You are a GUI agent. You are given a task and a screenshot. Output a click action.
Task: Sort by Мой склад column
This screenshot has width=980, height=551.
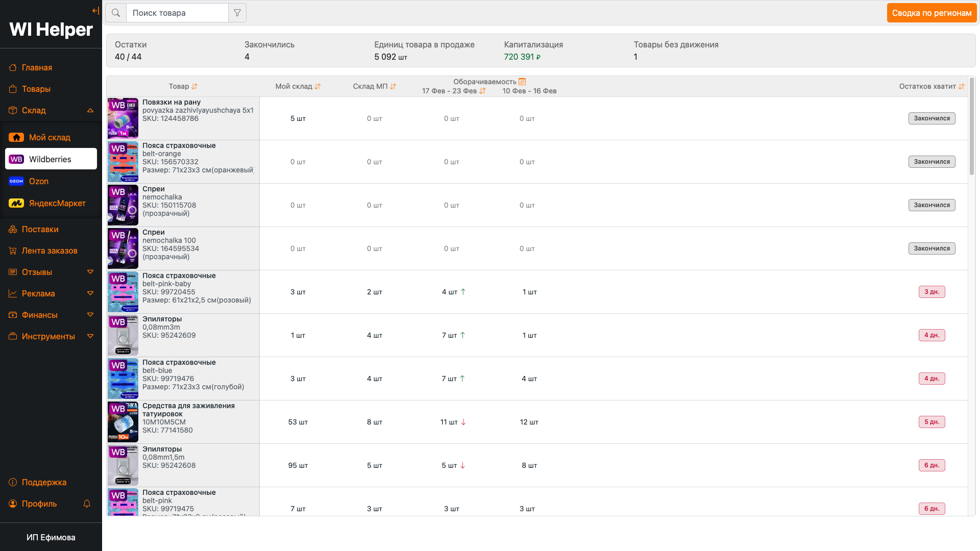coord(317,87)
